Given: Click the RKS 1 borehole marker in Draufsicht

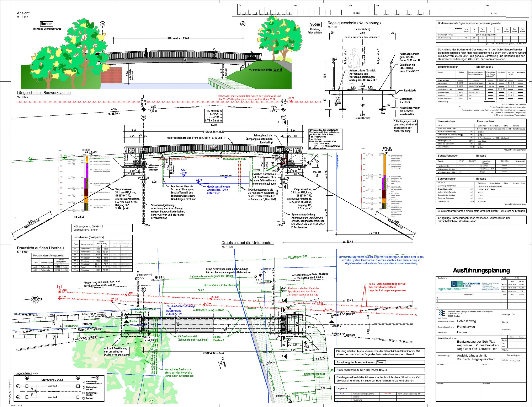Looking at the screenshot, I should pyautogui.click(x=305, y=343).
